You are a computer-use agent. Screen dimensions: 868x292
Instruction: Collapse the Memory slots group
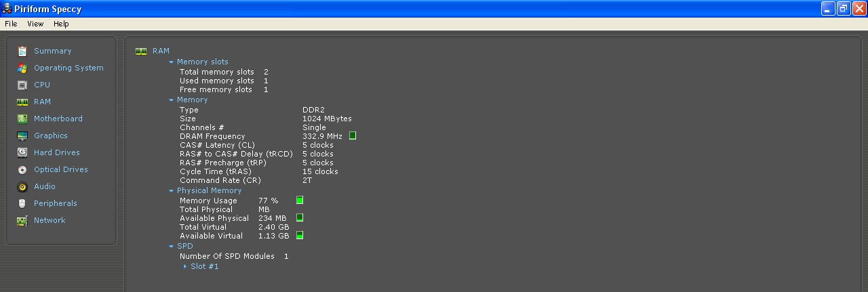pos(172,62)
